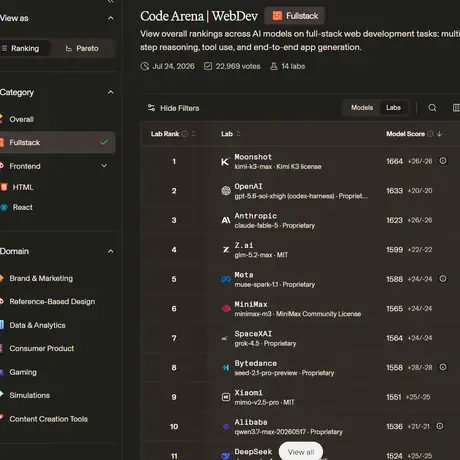Select the Fullstack category
This screenshot has width=460, height=460.
(57, 143)
